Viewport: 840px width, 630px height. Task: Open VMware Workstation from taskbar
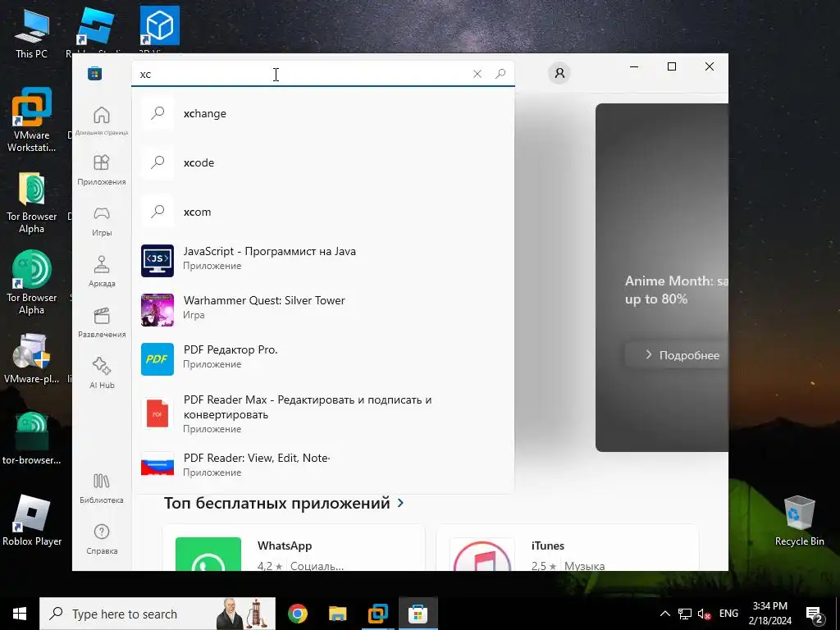(x=377, y=614)
